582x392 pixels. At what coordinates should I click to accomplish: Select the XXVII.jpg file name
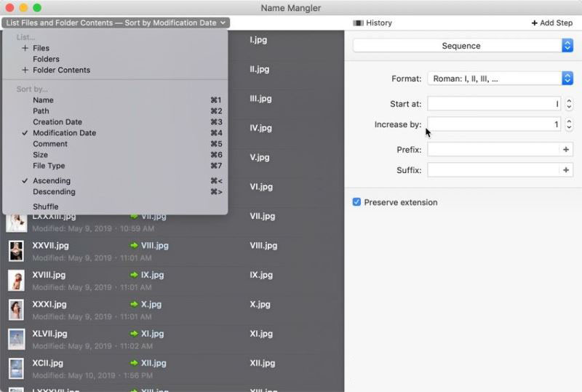tap(50, 246)
